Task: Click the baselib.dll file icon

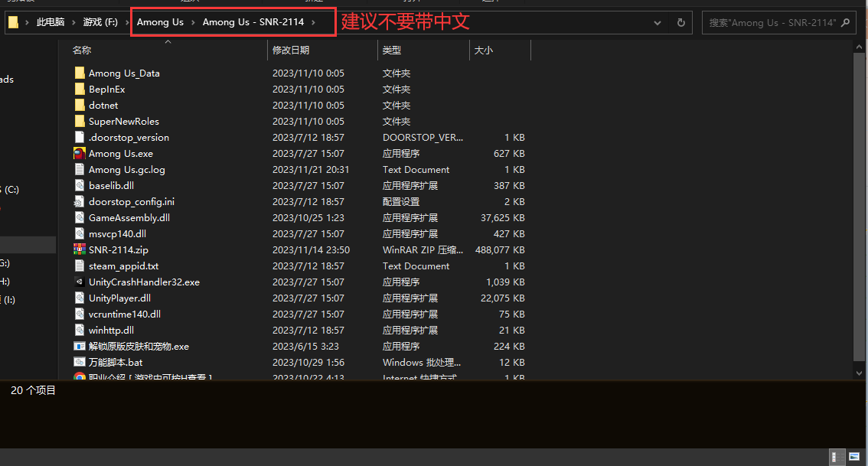Action: click(x=80, y=185)
